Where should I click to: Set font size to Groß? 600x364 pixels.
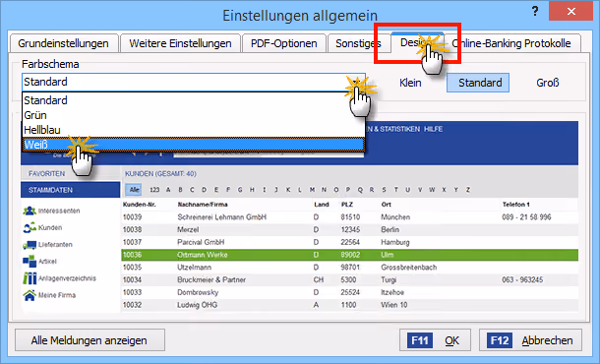coord(548,83)
